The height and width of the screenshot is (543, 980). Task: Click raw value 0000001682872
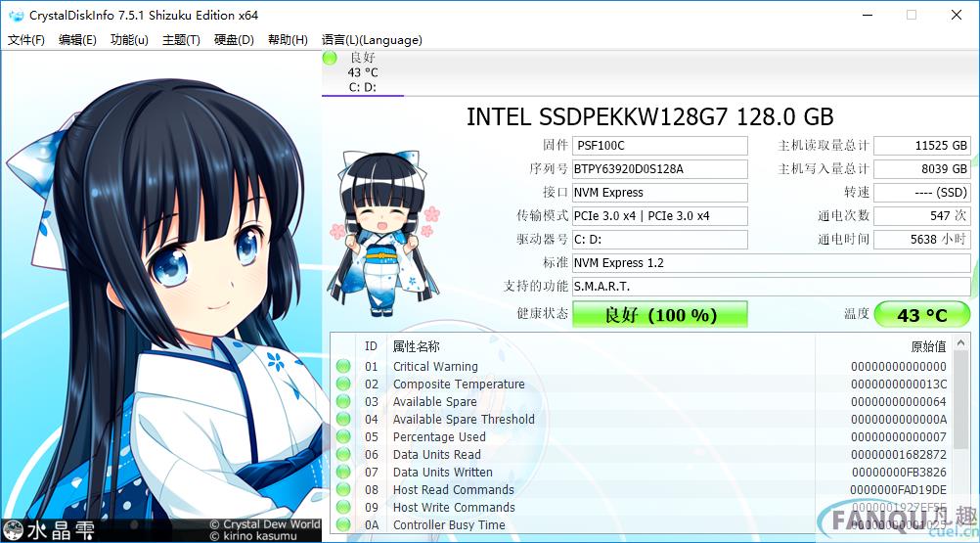click(x=899, y=454)
